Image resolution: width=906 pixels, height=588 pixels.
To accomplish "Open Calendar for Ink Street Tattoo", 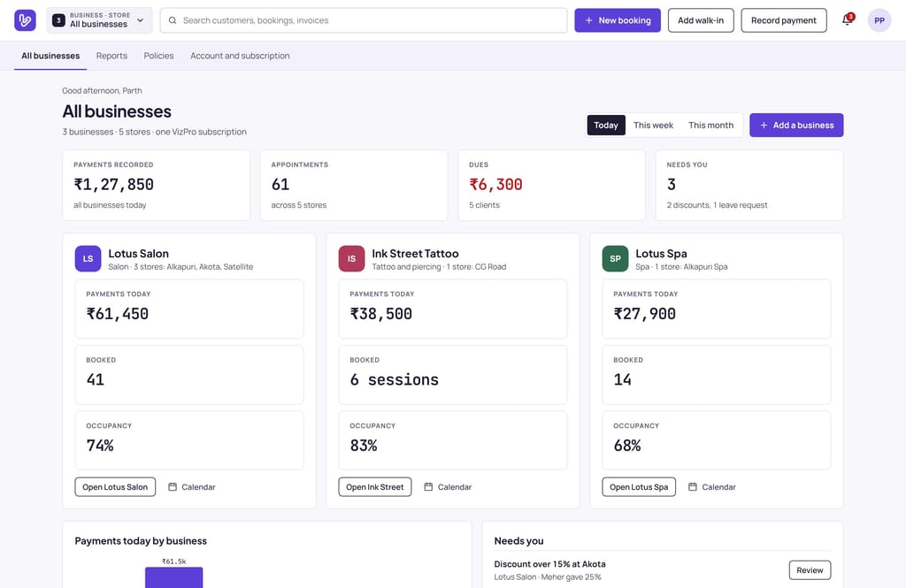I will 448,487.
